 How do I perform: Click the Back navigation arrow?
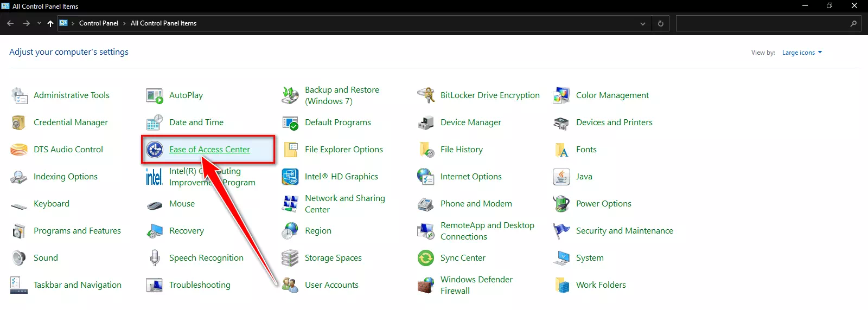(10, 23)
